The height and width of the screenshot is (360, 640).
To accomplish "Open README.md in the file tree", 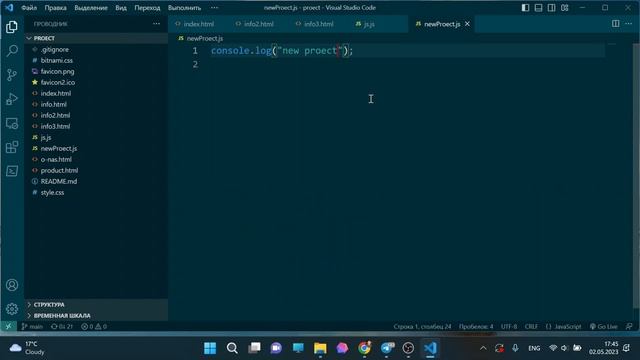I will 59,182.
